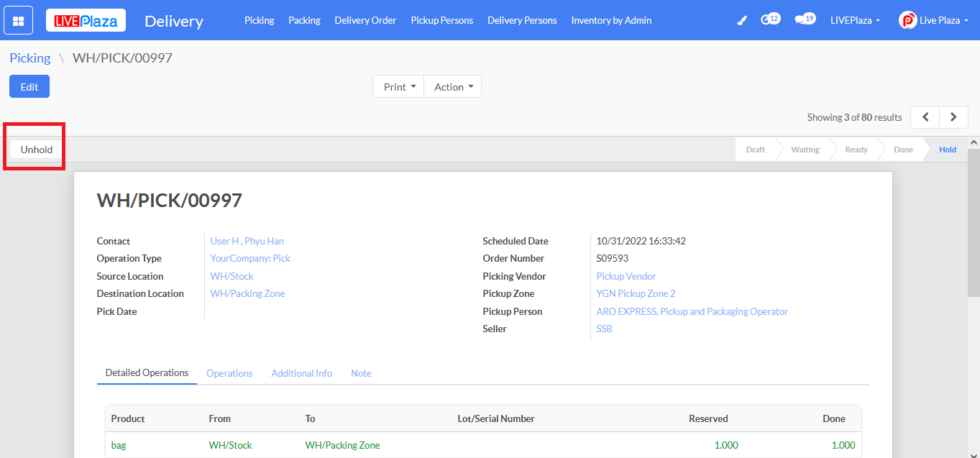Open the Pickup Persons menu

tap(441, 20)
